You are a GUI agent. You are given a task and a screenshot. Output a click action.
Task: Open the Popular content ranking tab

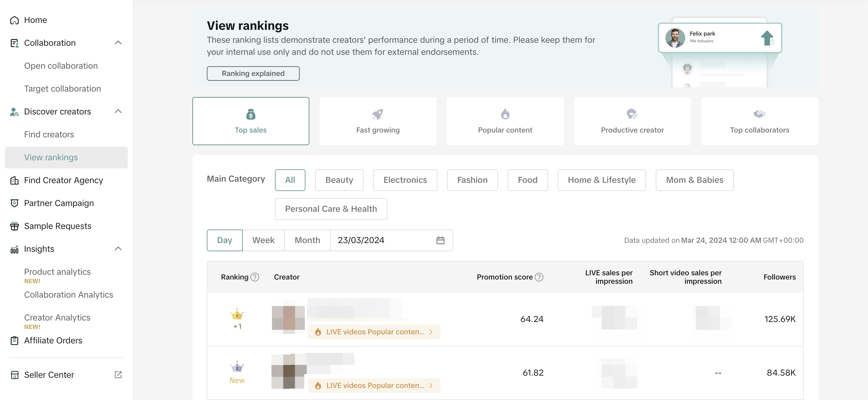pos(505,121)
